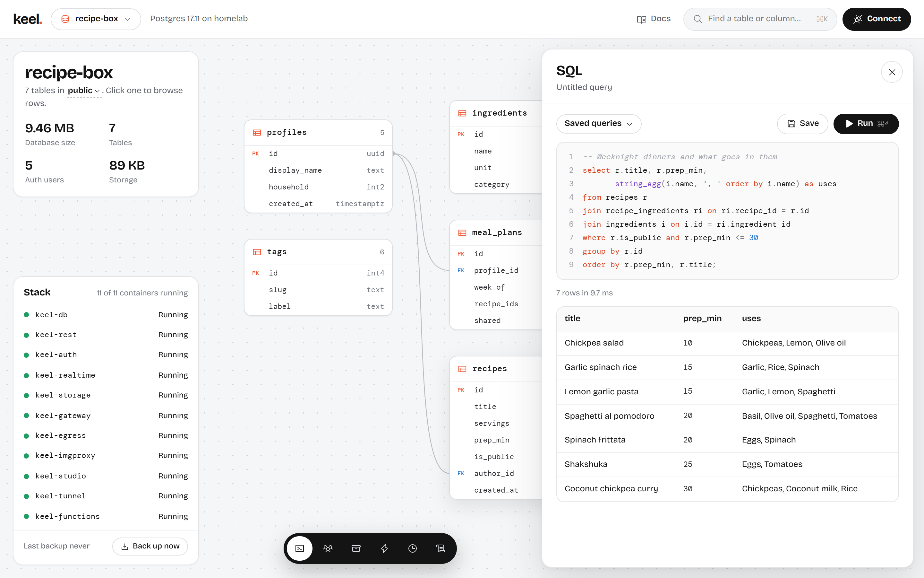Click the tags table icon
This screenshot has width=924, height=578.
click(x=257, y=252)
